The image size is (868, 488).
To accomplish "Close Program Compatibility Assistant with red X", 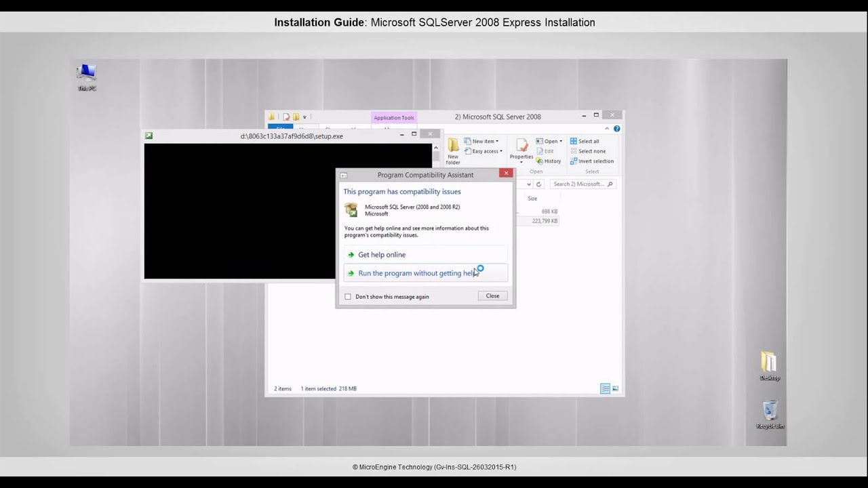I will tap(506, 173).
